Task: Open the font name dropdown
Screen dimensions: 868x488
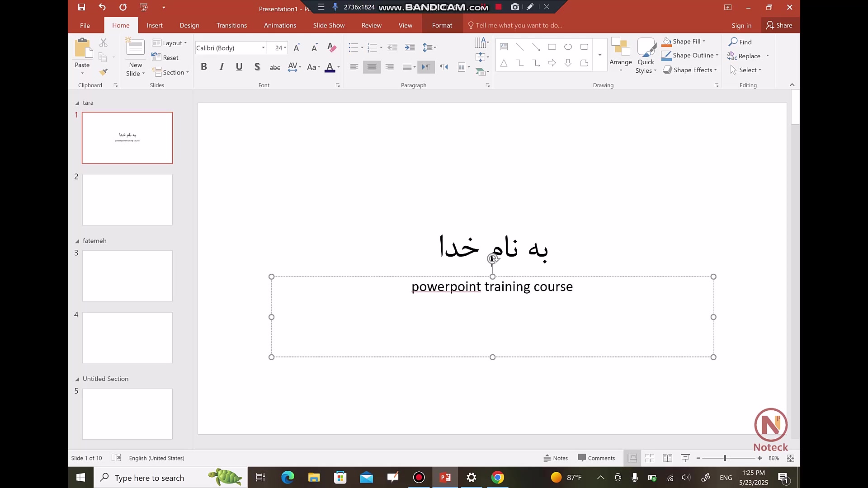Action: (x=263, y=48)
